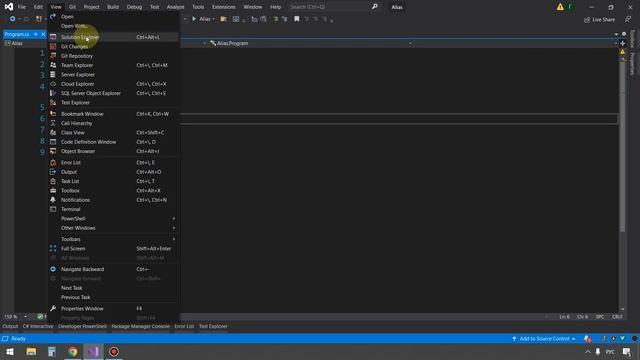
Task: Open the Project menu
Action: (x=91, y=7)
